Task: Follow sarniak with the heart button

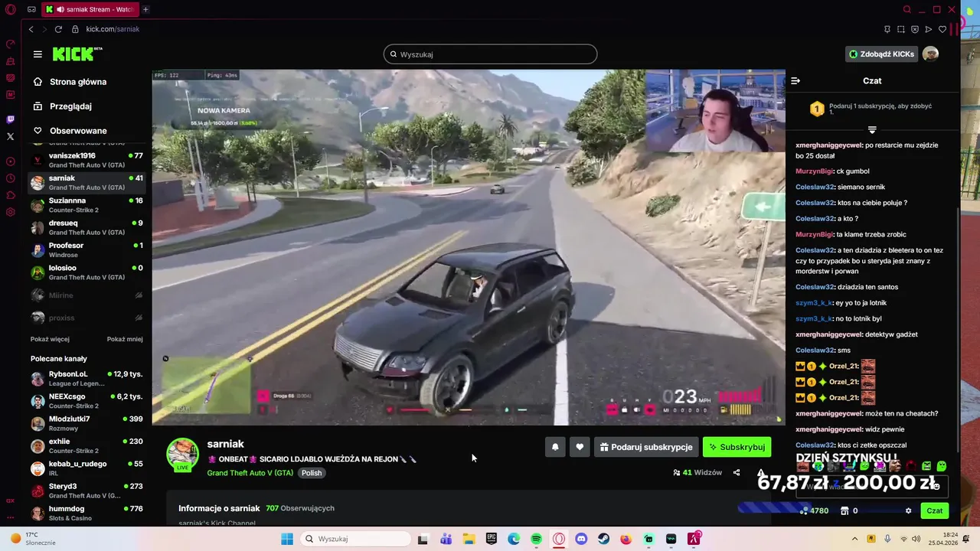Action: click(580, 447)
